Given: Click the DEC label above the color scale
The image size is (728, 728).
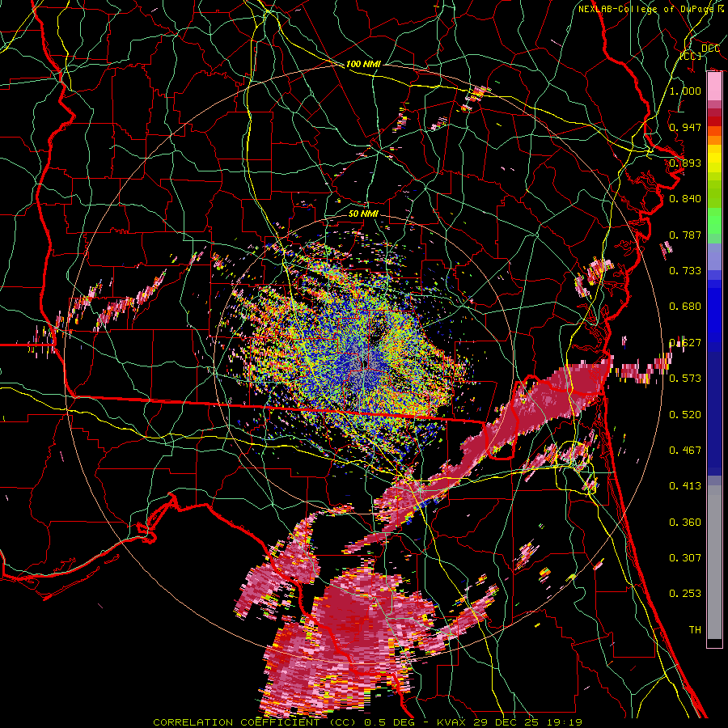Looking at the screenshot, I should (710, 48).
